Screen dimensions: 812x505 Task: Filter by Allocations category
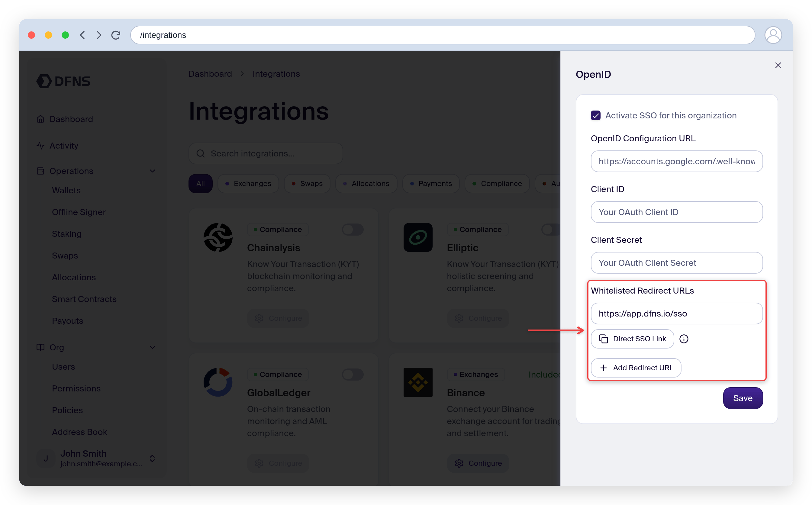[x=366, y=184]
